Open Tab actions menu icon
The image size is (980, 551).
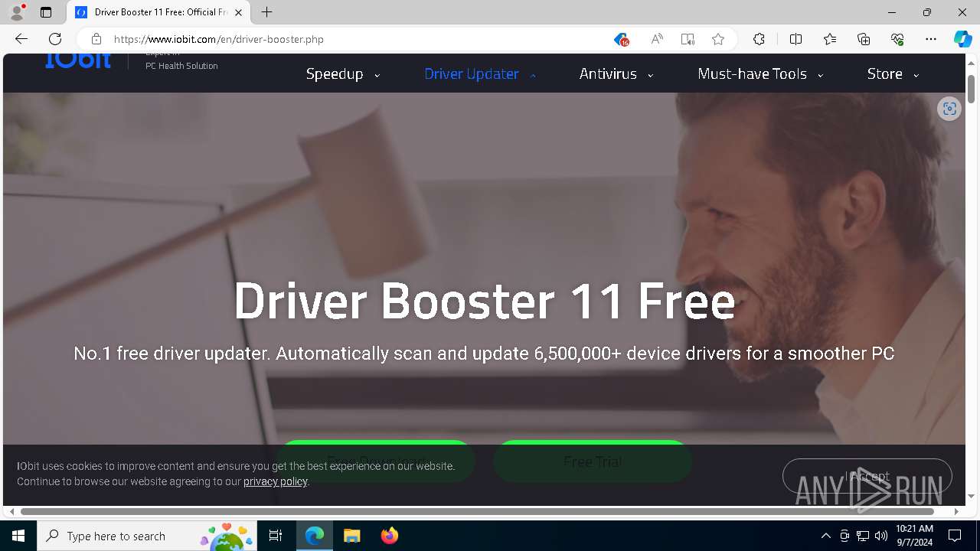[x=46, y=12]
